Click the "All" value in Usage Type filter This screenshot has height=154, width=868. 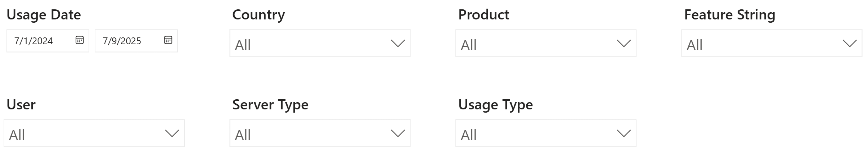tap(469, 135)
